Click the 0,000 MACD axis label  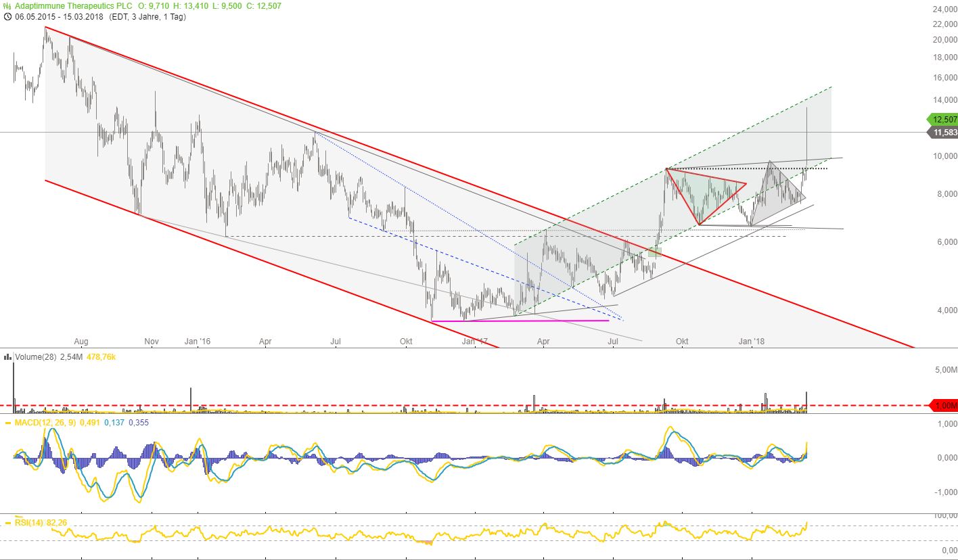946,458
